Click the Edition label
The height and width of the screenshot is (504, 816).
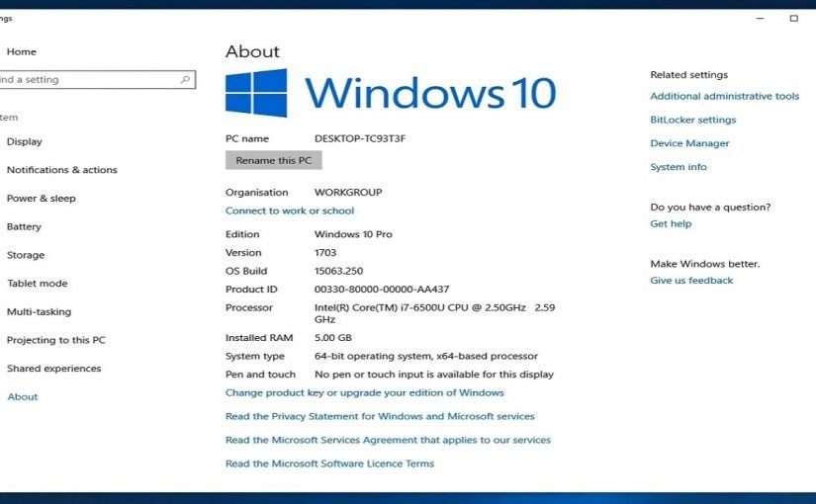click(242, 234)
